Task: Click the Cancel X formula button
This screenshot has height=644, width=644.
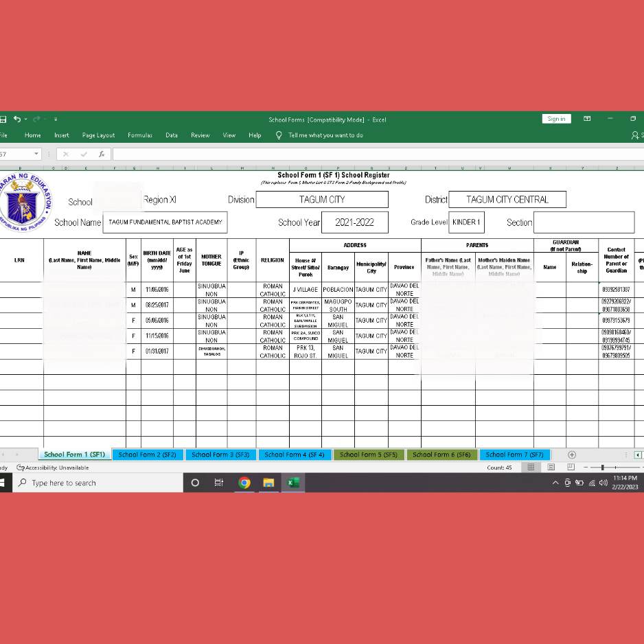Action: [66, 154]
